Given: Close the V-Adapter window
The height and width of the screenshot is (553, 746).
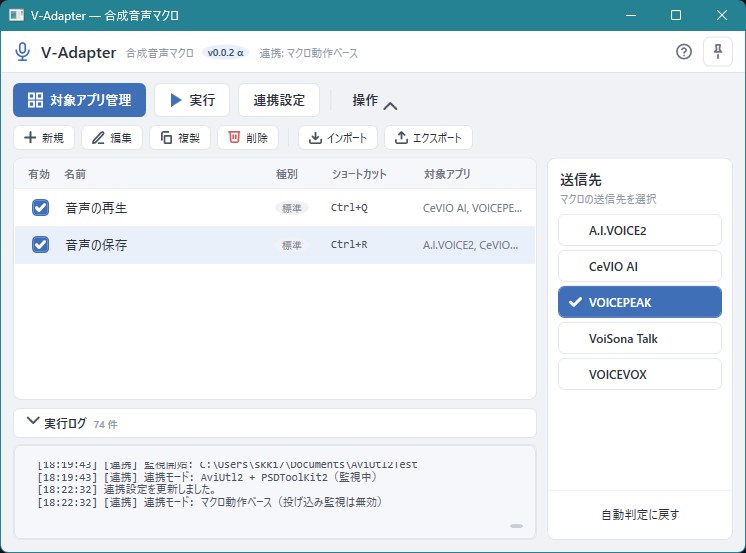Looking at the screenshot, I should 721,15.
